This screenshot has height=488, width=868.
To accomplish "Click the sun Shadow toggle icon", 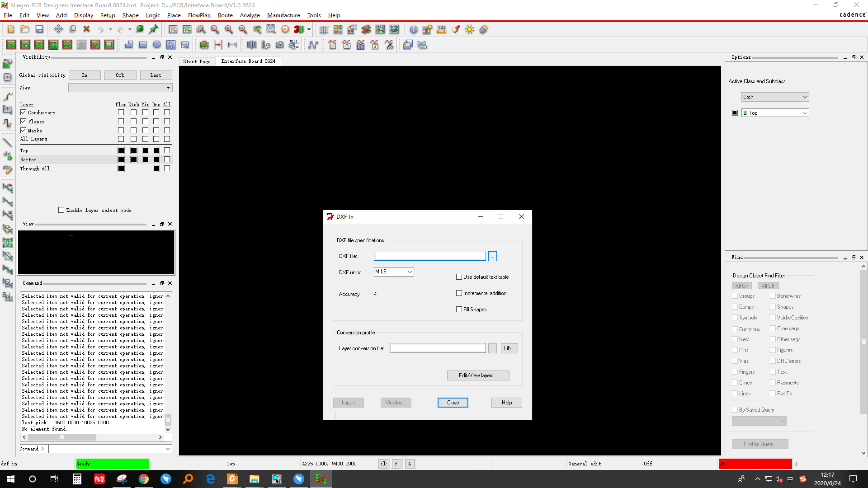I will click(470, 29).
